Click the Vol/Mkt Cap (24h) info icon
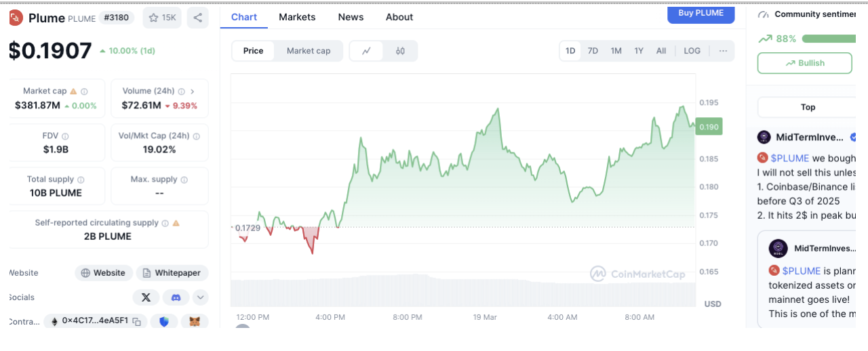This screenshot has width=868, height=351. (196, 136)
